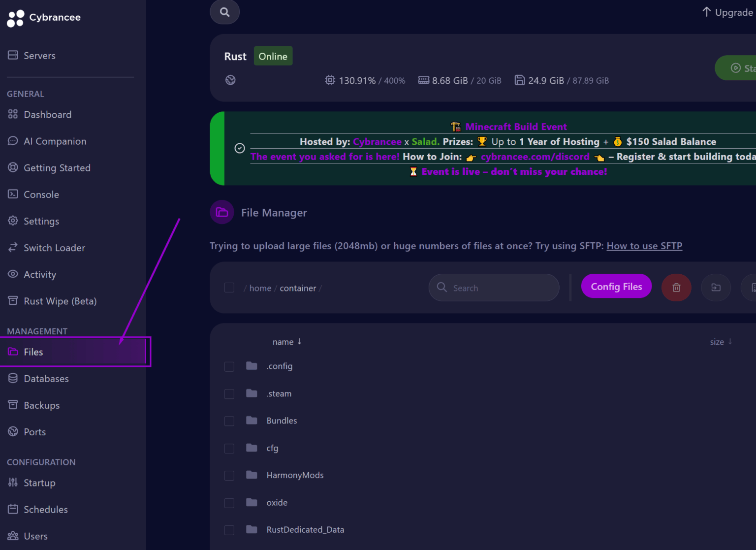Click the red trash delete button

676,288
